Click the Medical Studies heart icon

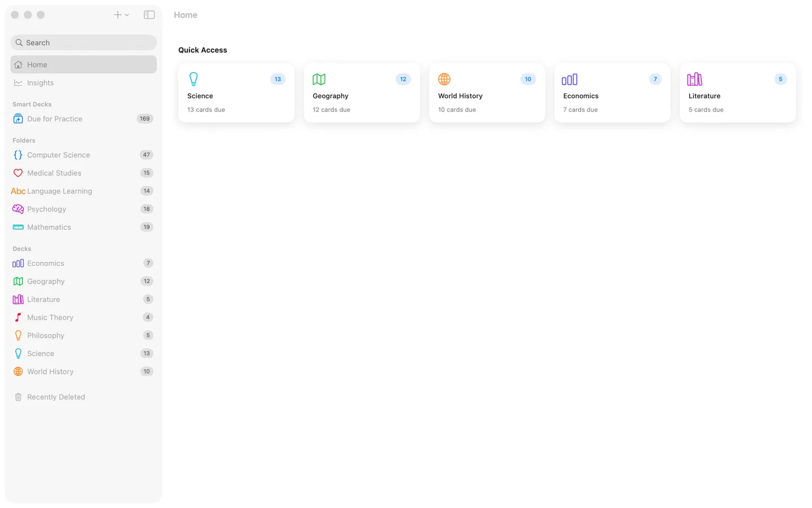click(18, 173)
